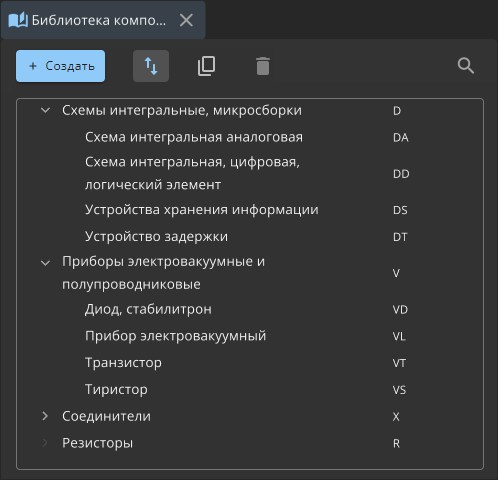
Task: Click the VS designator cell
Action: pyautogui.click(x=399, y=390)
